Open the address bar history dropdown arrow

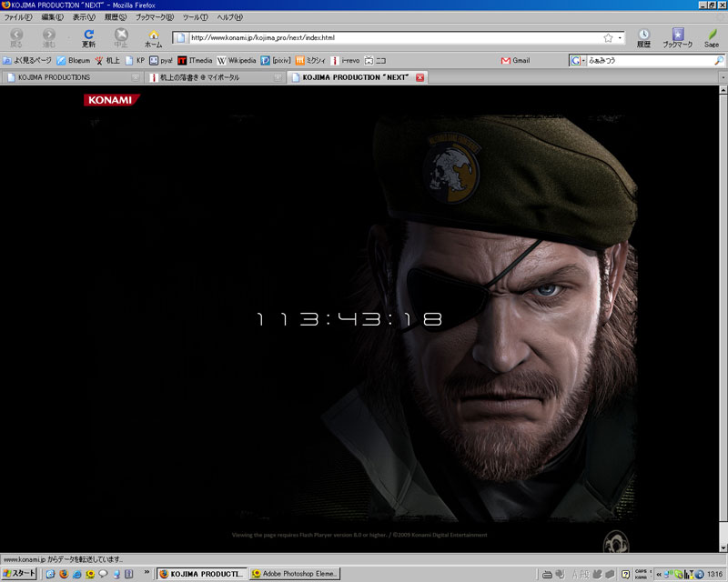coord(620,37)
